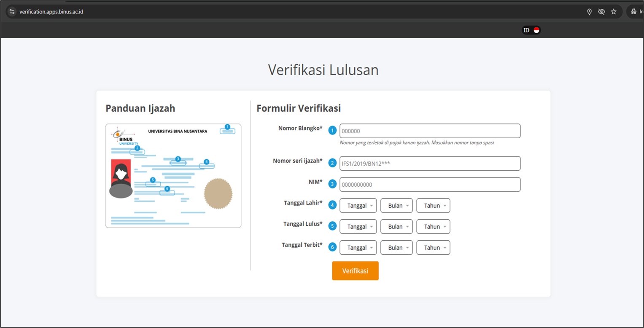Open the Tanggal Lahir Bulan dropdown
The width and height of the screenshot is (644, 328).
(x=396, y=206)
